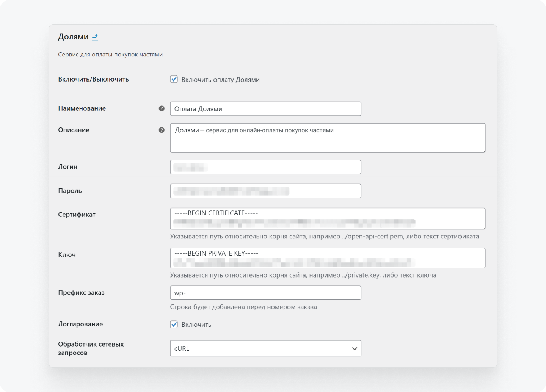546x392 pixels.
Task: Click the Наименование field with Оплата Долями
Action: click(266, 109)
